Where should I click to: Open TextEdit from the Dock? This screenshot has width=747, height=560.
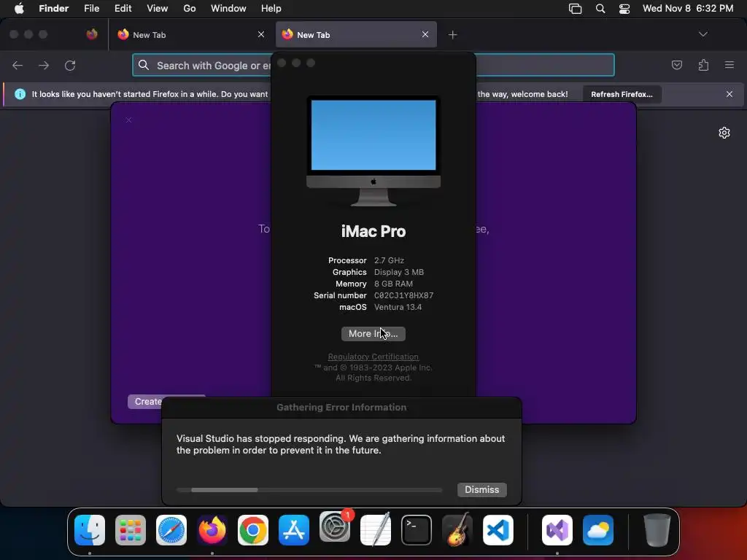point(376,529)
